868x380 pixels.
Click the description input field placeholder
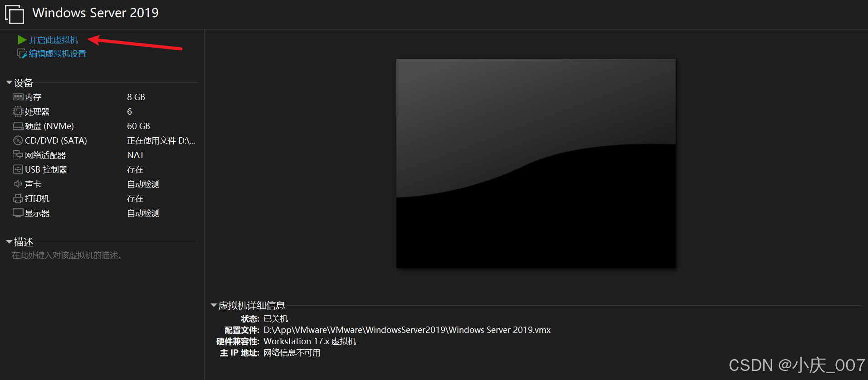click(x=67, y=255)
